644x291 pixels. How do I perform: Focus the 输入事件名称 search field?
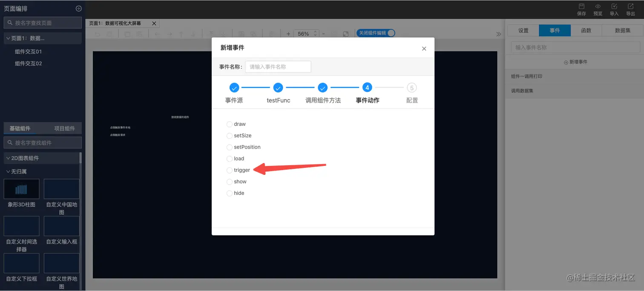pos(575,48)
